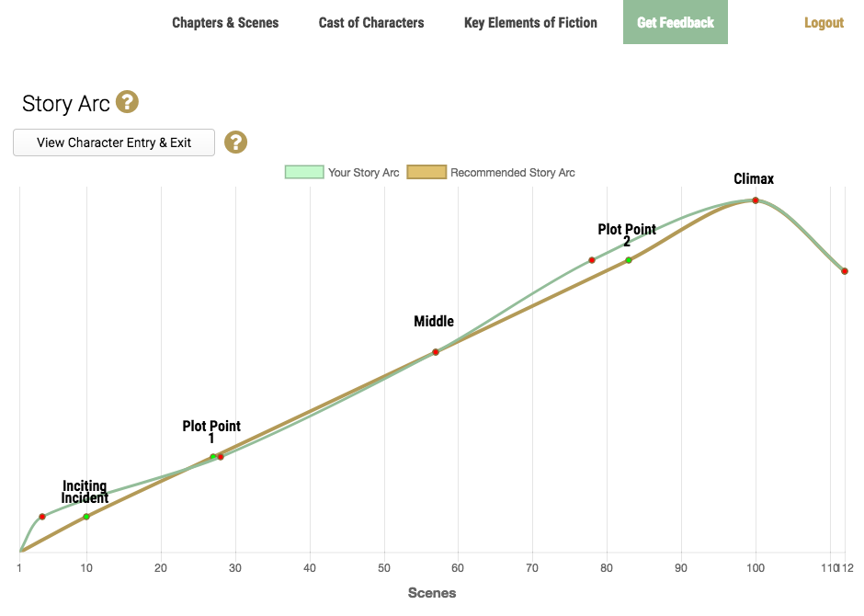This screenshot has width=864, height=616.
Task: Click the Climax point at scene 100
Action: (756, 200)
